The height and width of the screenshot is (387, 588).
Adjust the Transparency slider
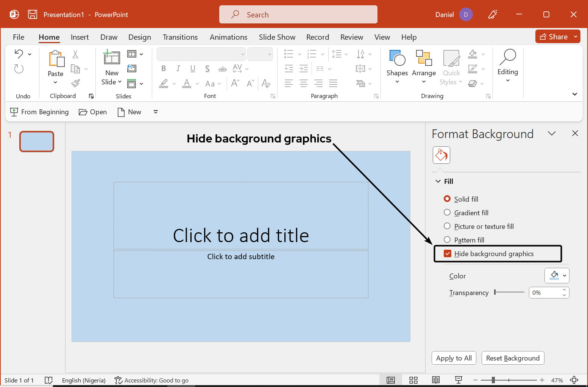point(495,292)
